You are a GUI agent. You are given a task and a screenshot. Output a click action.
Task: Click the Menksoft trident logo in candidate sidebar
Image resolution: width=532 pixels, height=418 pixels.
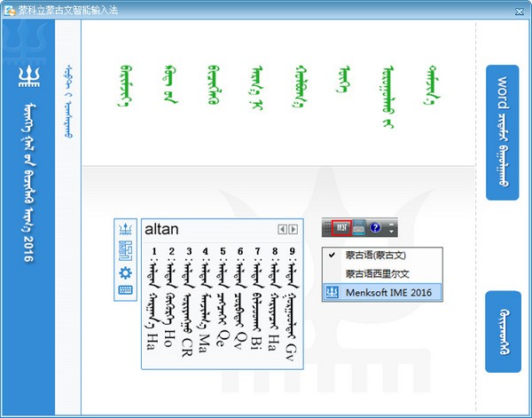coord(125,230)
